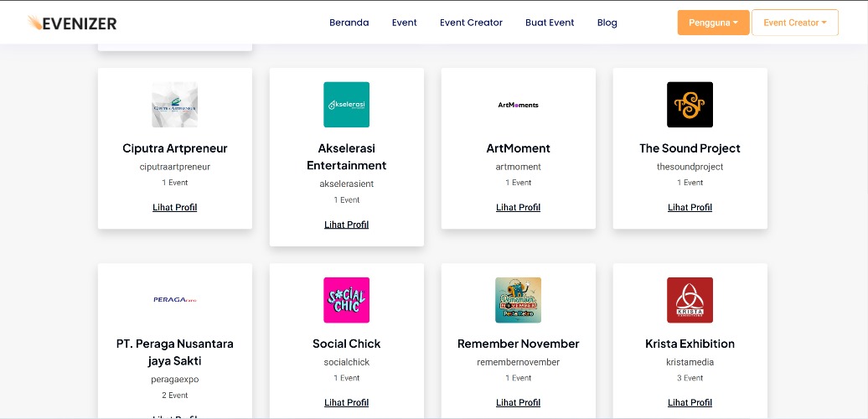
Task: Click The Sound Project black logo
Action: 690,105
